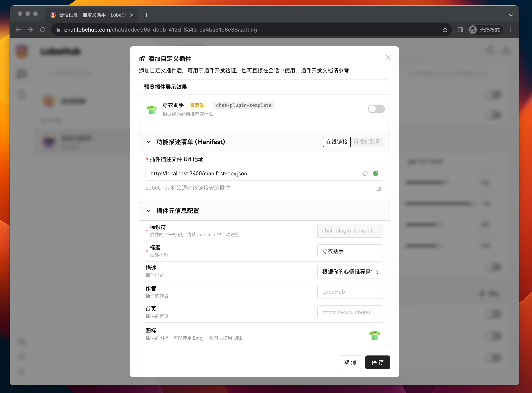The width and height of the screenshot is (532, 393).
Task: Edit the 描述 plugin description field
Action: coord(350,271)
